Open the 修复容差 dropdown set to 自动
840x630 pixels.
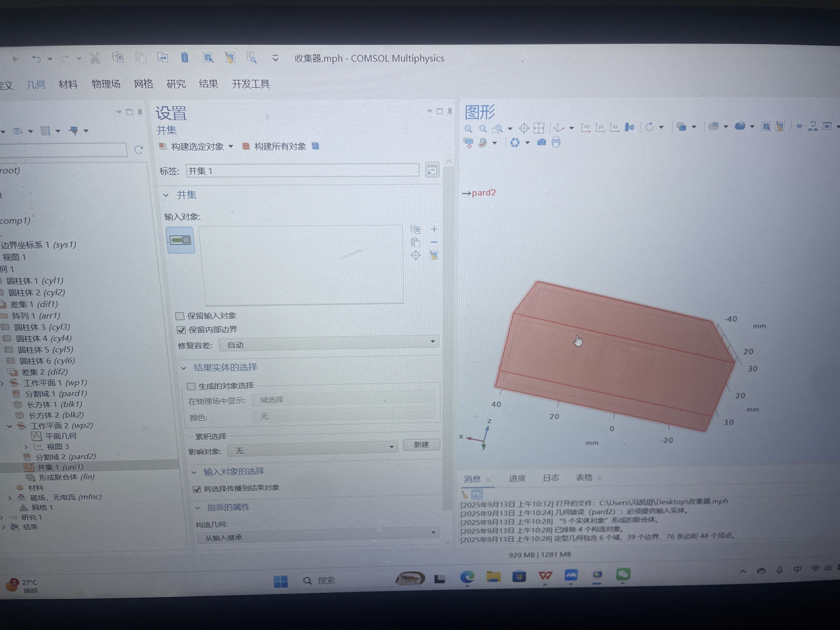(x=329, y=344)
